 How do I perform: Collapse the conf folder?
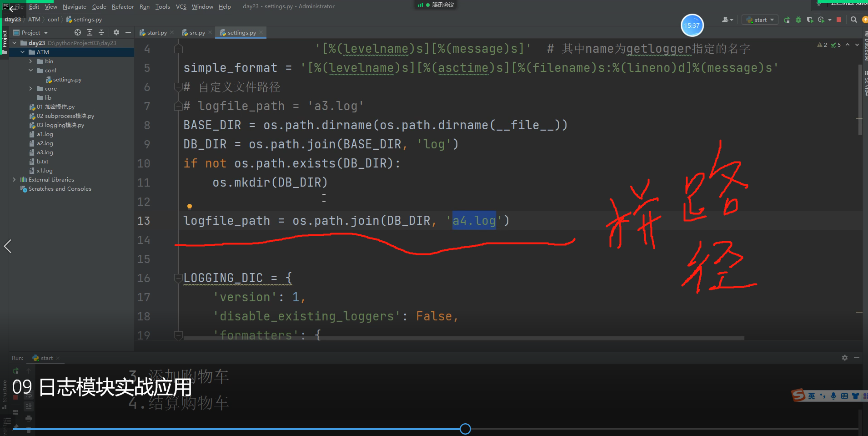(x=30, y=70)
